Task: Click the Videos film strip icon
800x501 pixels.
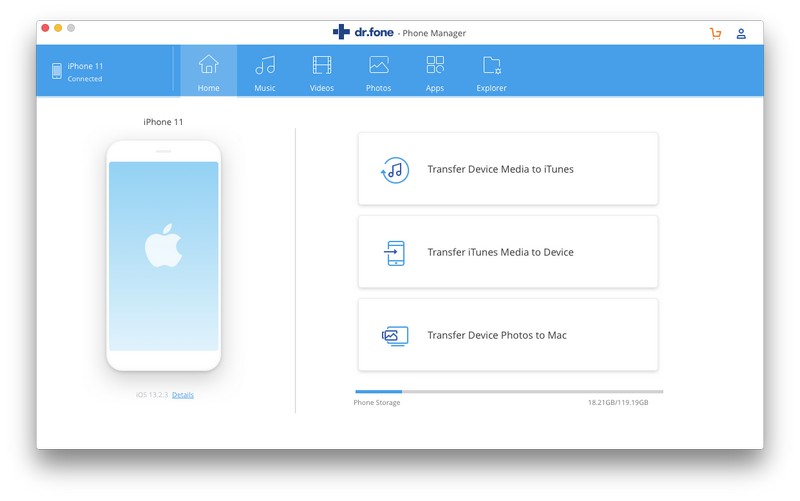Action: click(322, 65)
